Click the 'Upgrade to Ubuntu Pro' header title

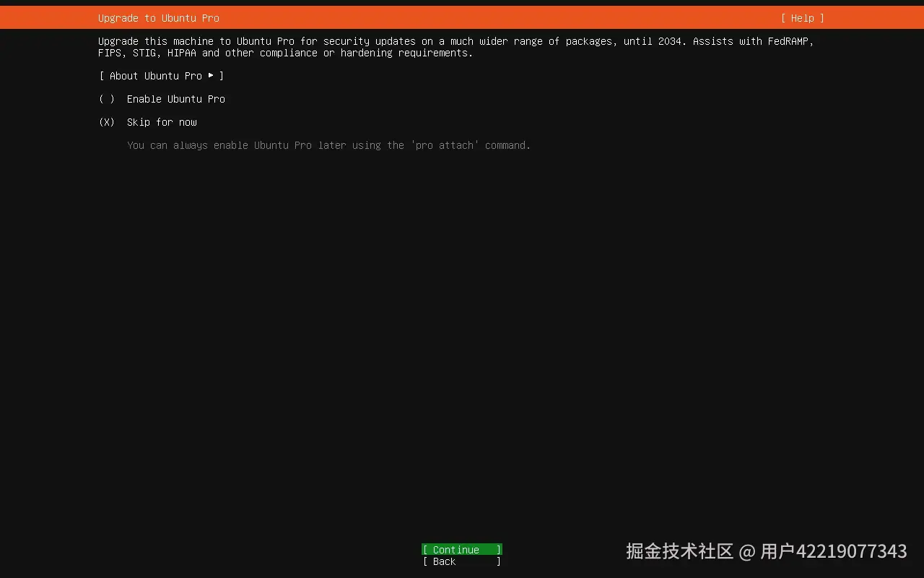[x=159, y=18]
